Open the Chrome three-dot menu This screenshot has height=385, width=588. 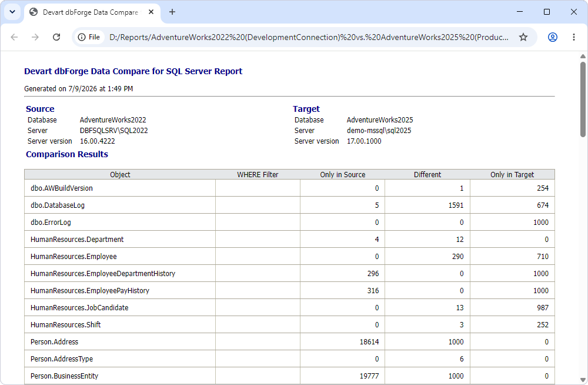(x=574, y=37)
